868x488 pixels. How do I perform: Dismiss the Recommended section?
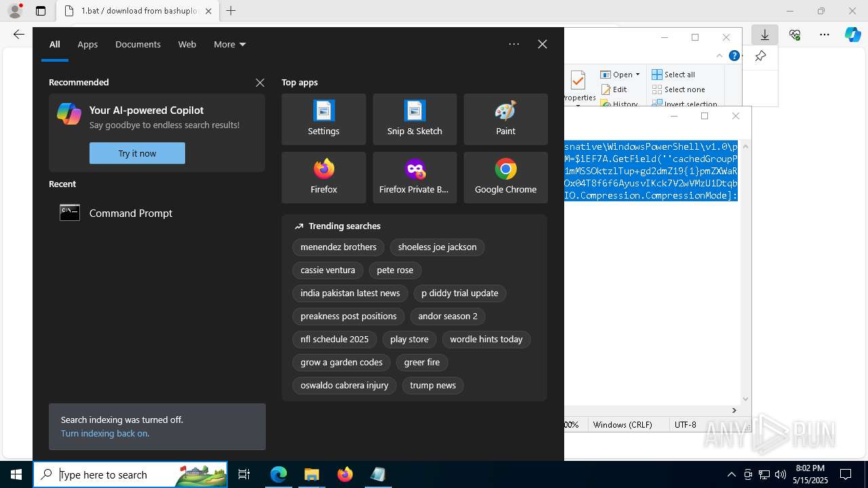260,83
